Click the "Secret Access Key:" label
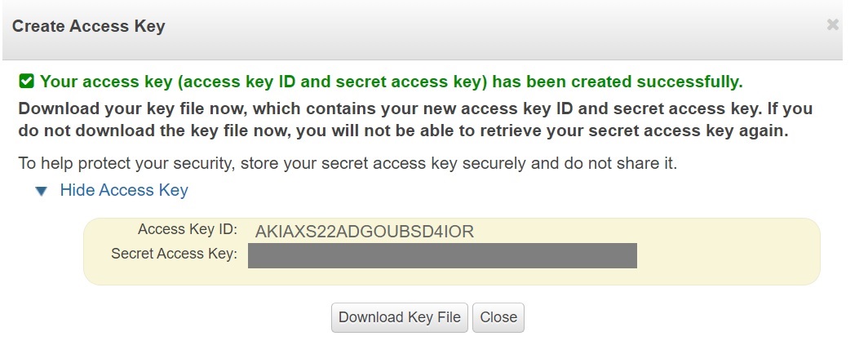 [x=174, y=254]
